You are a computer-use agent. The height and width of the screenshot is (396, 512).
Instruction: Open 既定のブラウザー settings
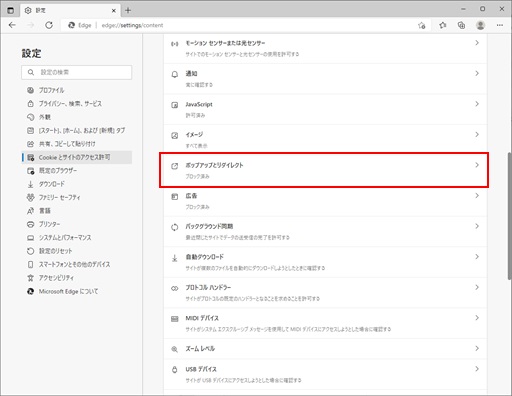coord(77,171)
